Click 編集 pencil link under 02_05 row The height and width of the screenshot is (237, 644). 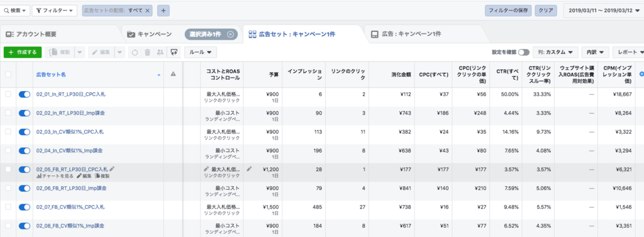[x=84, y=176]
